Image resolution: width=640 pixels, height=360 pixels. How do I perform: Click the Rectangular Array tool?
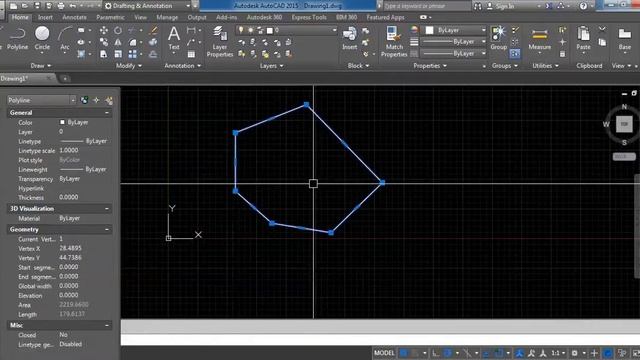pos(132,54)
